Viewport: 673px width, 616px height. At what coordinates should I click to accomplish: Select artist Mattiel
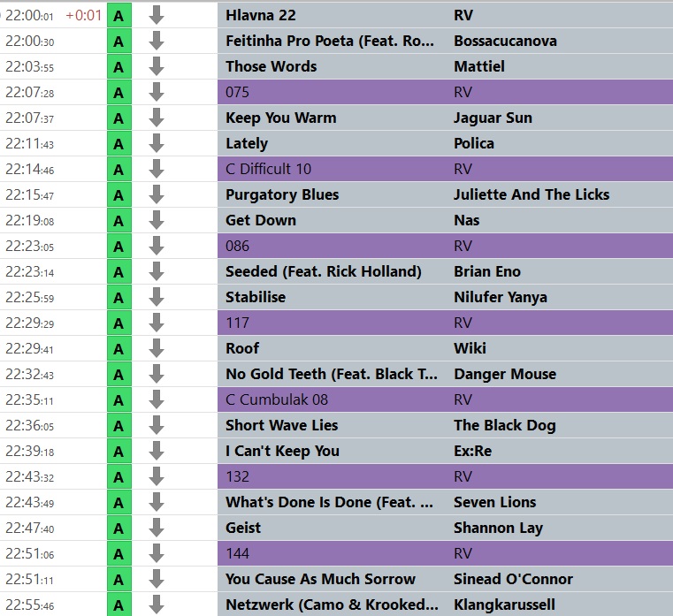pos(479,67)
